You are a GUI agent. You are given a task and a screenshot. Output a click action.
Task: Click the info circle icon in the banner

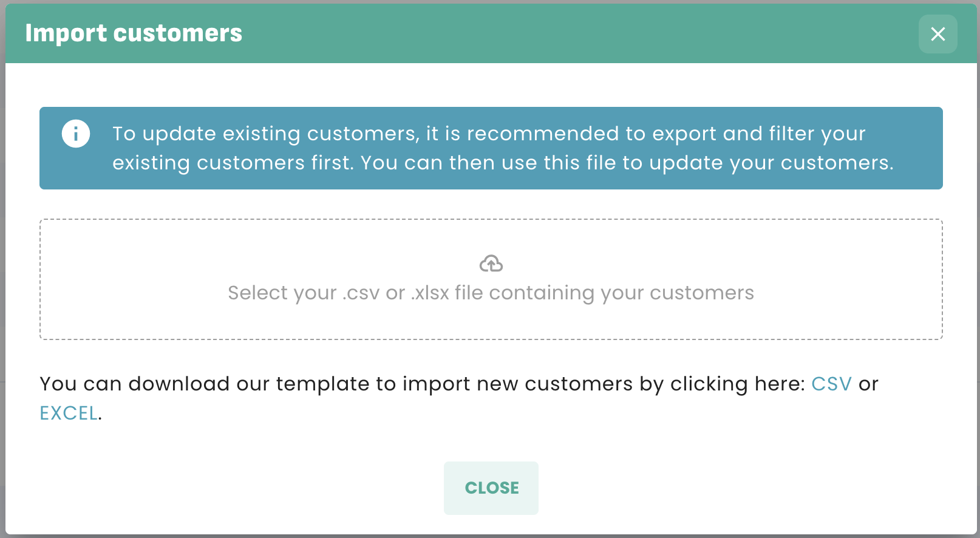pyautogui.click(x=76, y=134)
